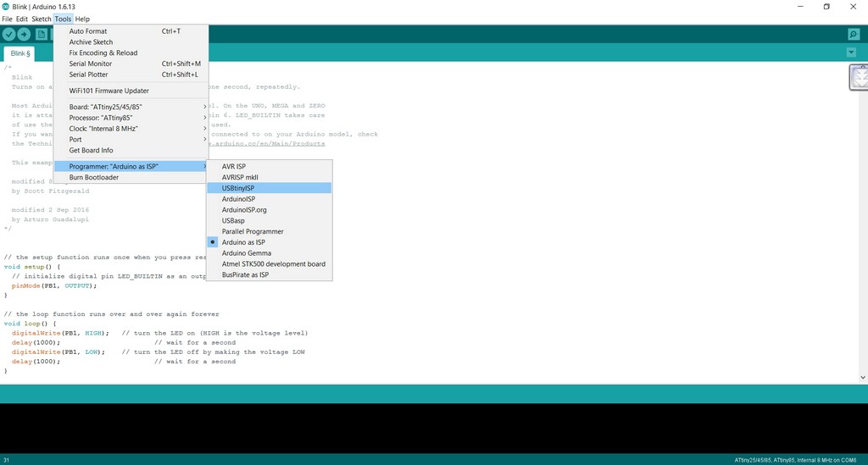Click the New sketch toolbar icon
Image resolution: width=868 pixels, height=465 pixels.
click(x=42, y=34)
